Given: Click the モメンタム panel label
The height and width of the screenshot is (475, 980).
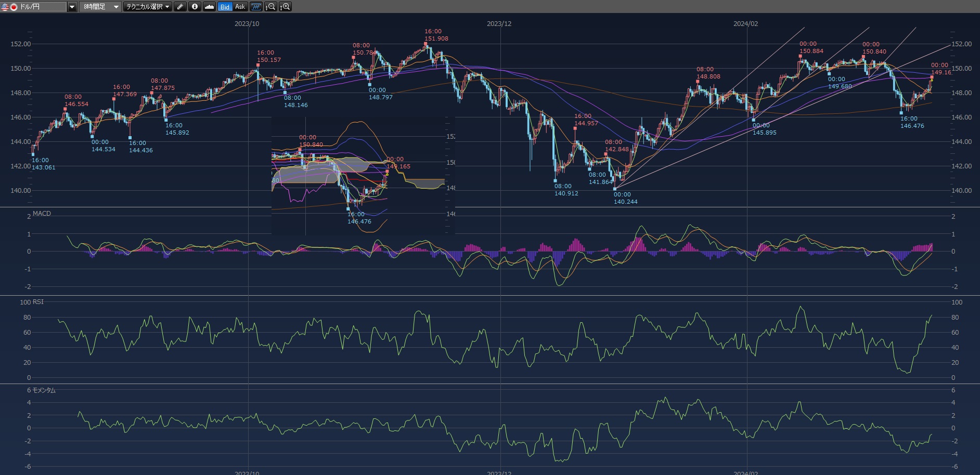Looking at the screenshot, I should [44, 390].
